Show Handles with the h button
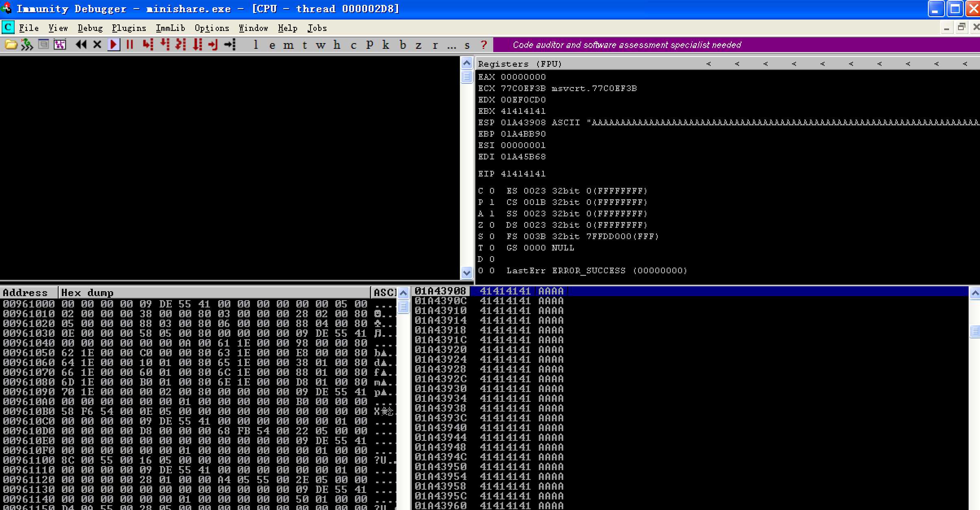 [337, 45]
